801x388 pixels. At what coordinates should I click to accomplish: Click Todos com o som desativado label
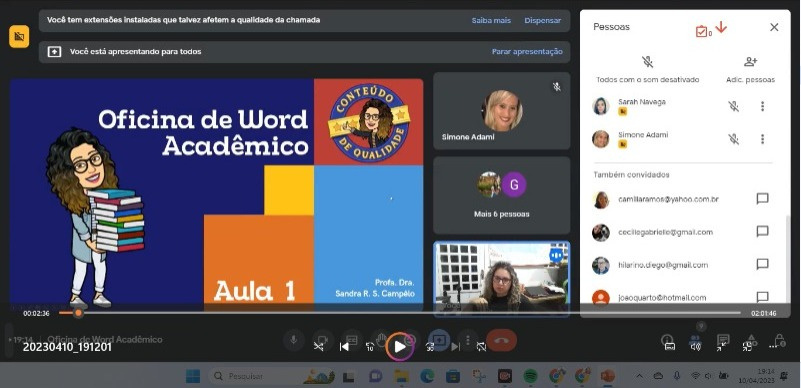click(x=647, y=80)
